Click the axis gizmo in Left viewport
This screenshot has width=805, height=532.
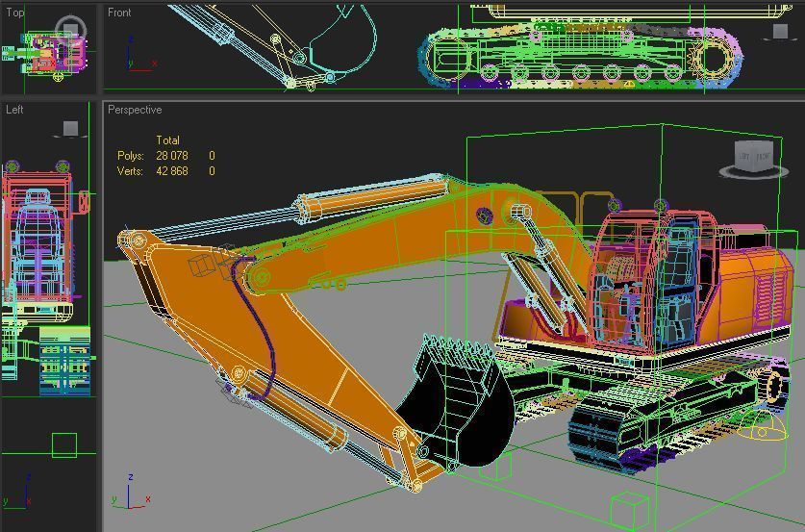coord(18,492)
